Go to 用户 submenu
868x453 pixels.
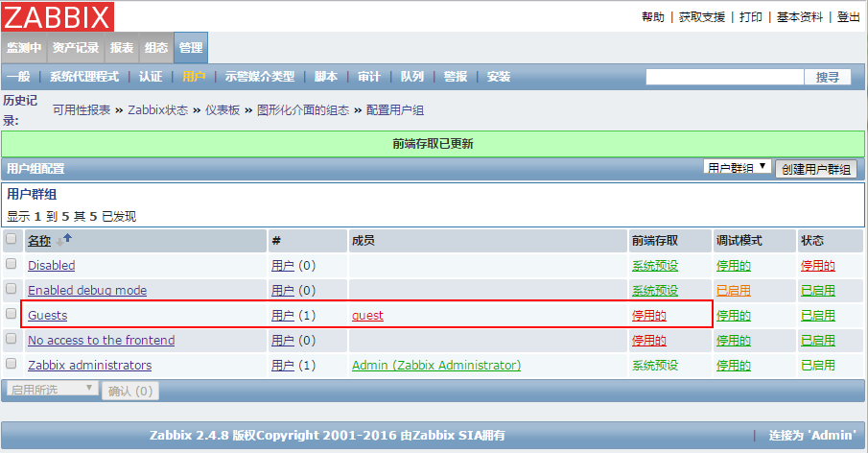[x=194, y=77]
